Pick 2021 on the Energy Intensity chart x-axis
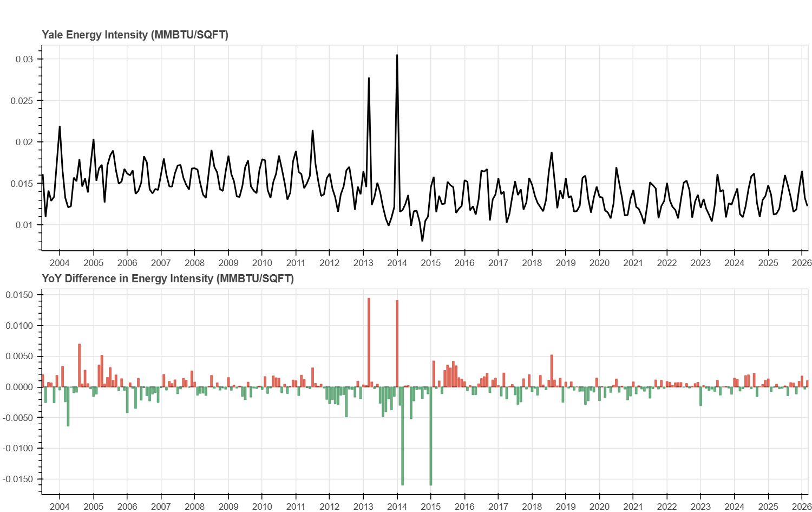Image resolution: width=812 pixels, height=512 pixels. pyautogui.click(x=633, y=263)
